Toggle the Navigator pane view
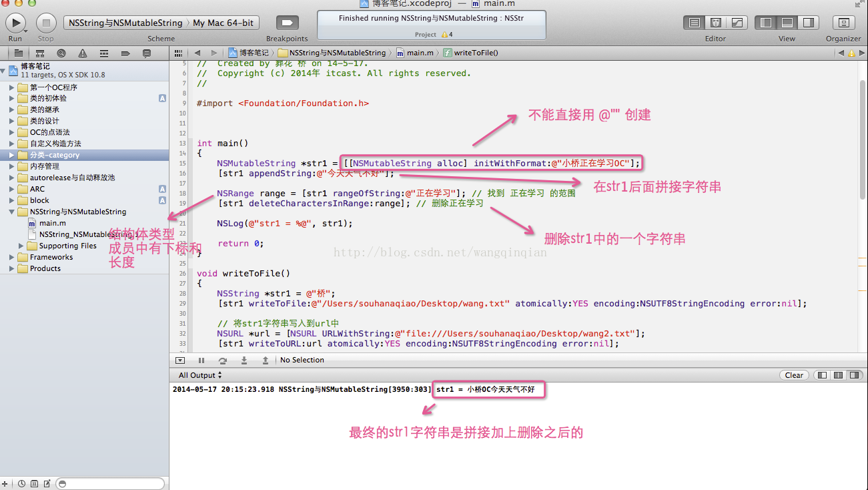 tap(766, 23)
